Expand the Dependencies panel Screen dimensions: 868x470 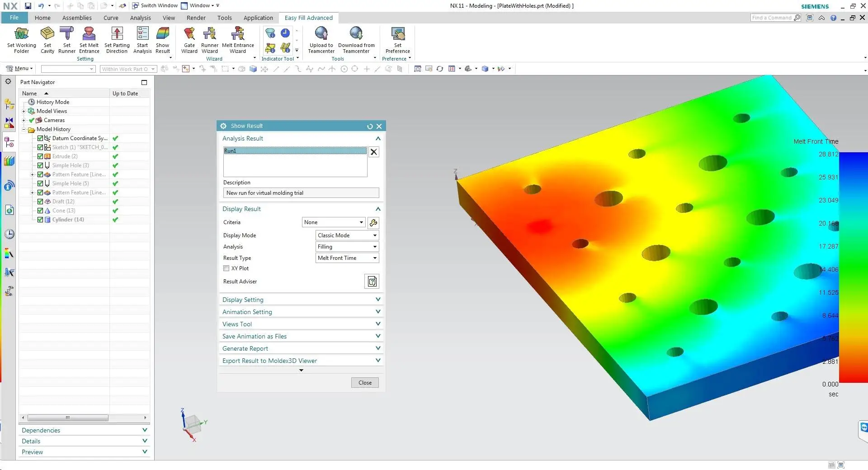coord(85,430)
